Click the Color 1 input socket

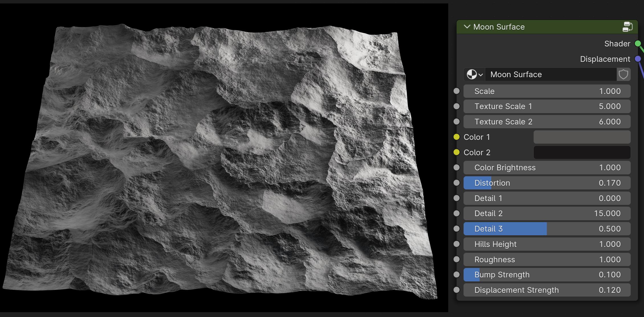pyautogui.click(x=456, y=137)
